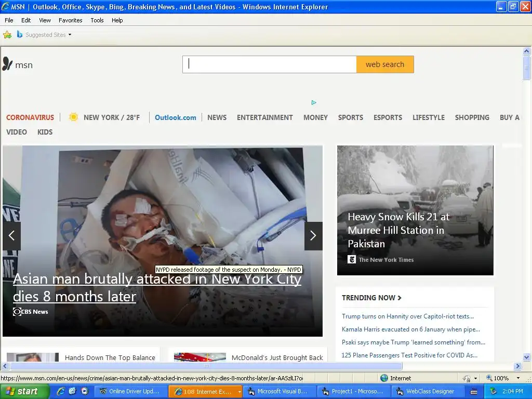Screen dimensions: 532x399
Task: Open the Favorites menu
Action: coord(71,20)
